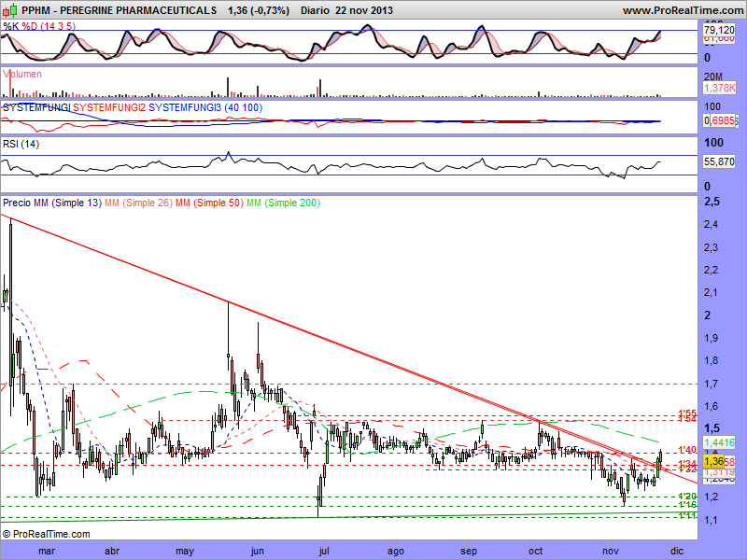
Task: Click the 1,9 price axis label
Action: coord(712,338)
